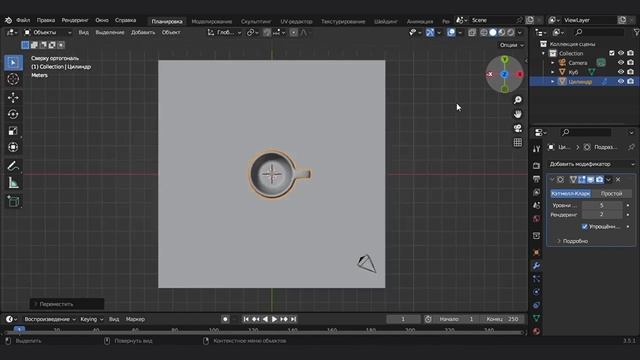Viewport: 640px width, 360px height.
Task: Open the Рендеринг menu
Action: 75,20
